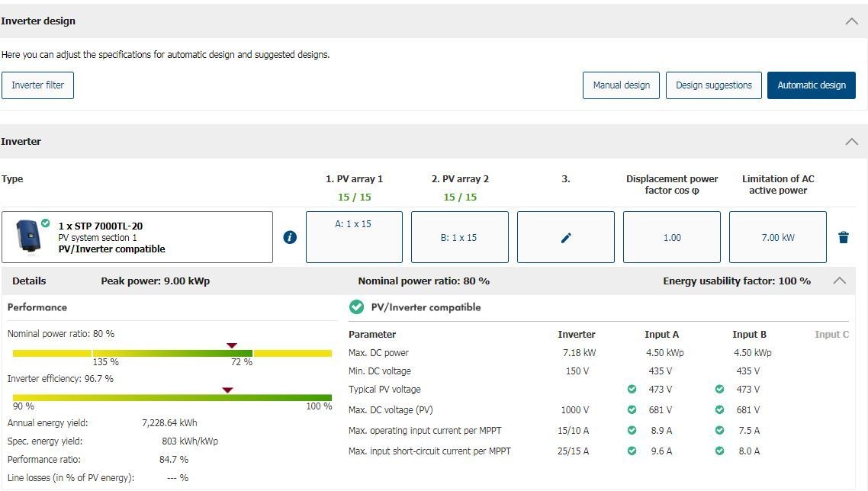Edit displacement power factor 1.00 field
The height and width of the screenshot is (491, 868).
point(671,237)
